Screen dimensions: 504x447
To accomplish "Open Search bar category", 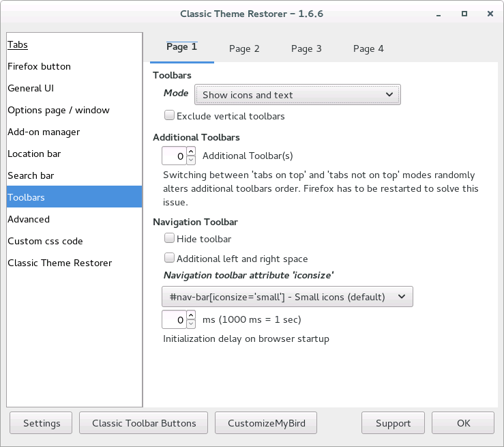I will pos(74,176).
